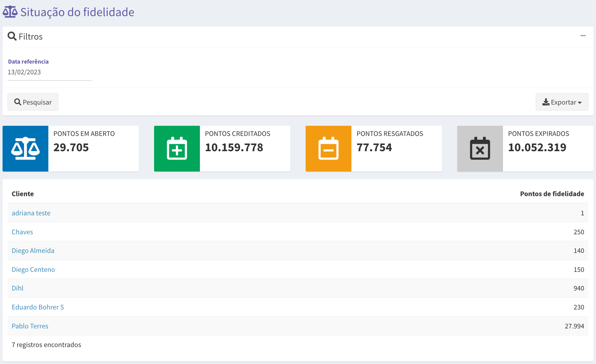Viewport: 596px width, 364px height.
Task: Click the balance scale icon in page title
Action: coord(10,12)
